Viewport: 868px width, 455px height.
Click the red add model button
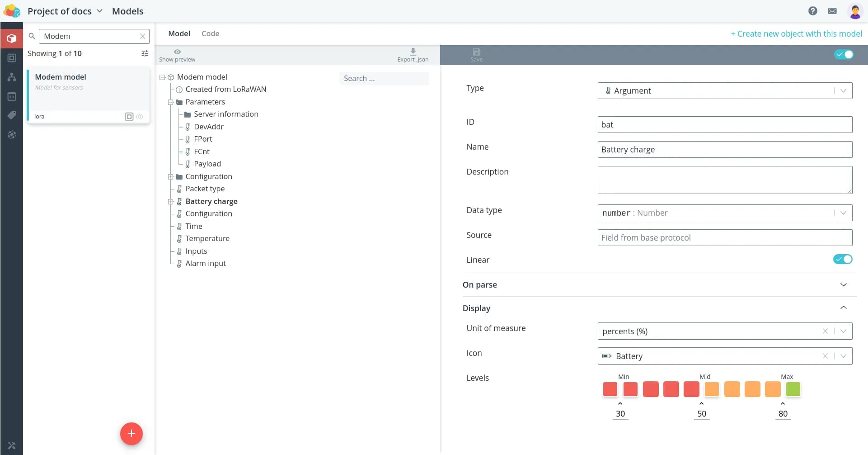click(131, 433)
